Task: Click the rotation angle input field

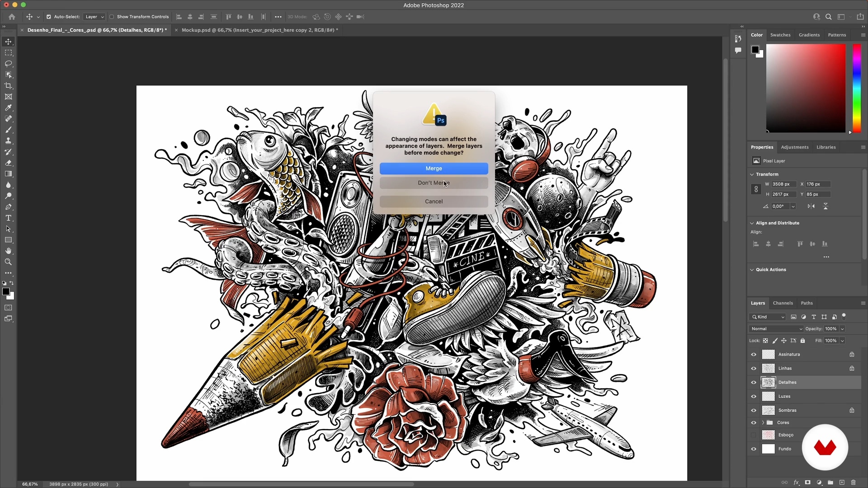Action: (780, 206)
